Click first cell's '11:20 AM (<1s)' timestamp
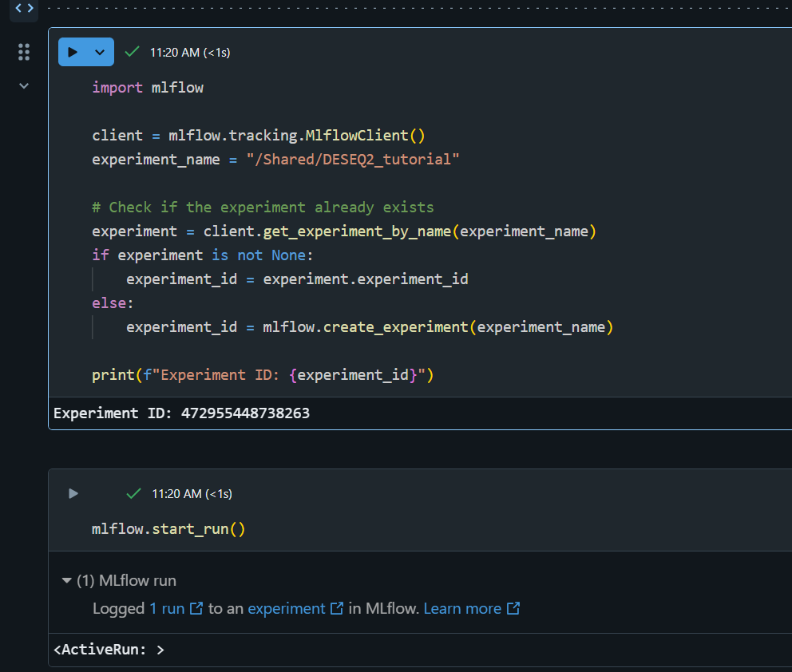This screenshot has height=672, width=792. pos(190,53)
